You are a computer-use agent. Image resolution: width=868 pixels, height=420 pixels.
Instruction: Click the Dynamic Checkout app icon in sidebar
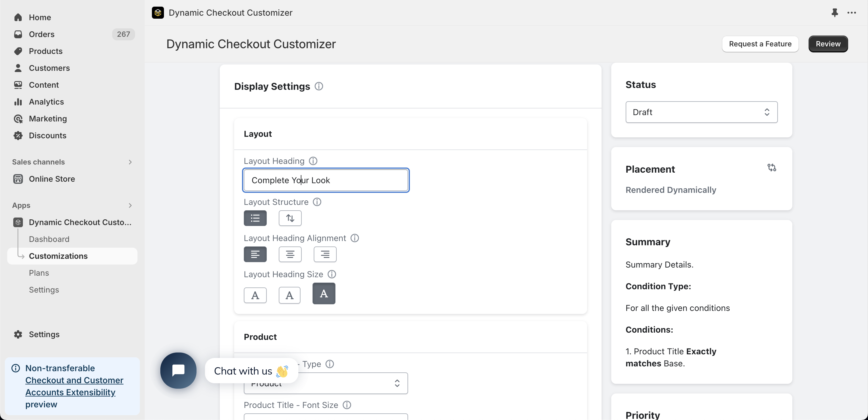[x=18, y=222]
